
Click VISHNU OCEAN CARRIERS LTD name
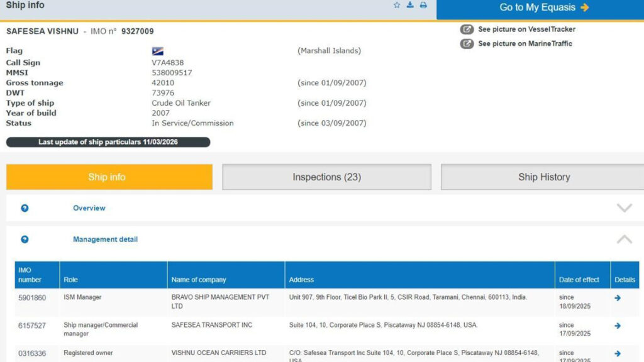tap(218, 353)
